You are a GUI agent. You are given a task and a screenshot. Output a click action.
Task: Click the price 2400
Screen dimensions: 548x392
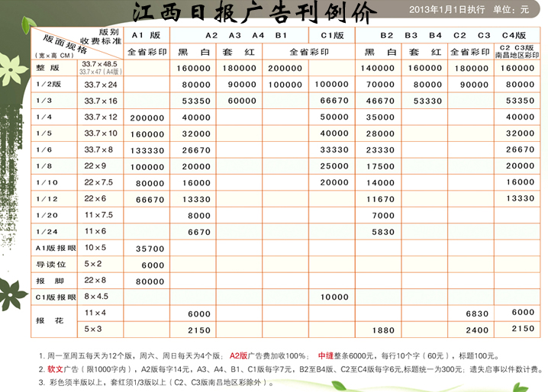pos(477,330)
